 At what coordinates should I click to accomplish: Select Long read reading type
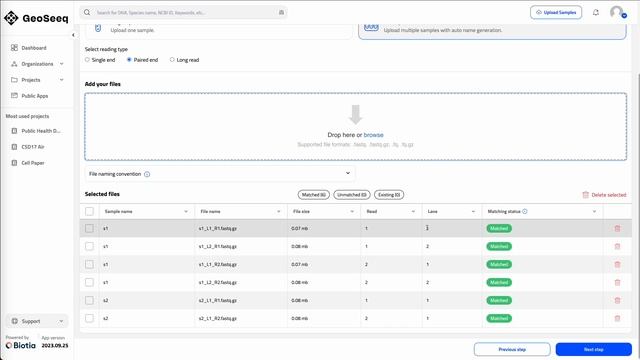(172, 60)
